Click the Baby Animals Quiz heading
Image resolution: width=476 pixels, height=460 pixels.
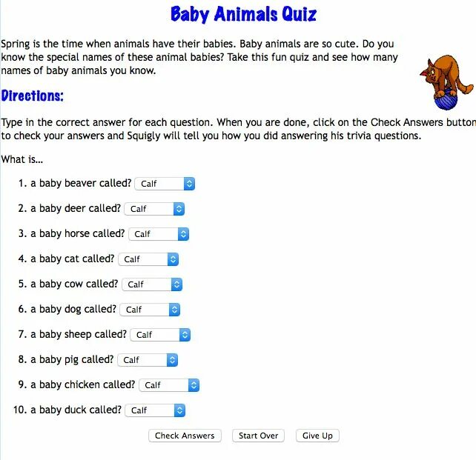[x=243, y=14]
